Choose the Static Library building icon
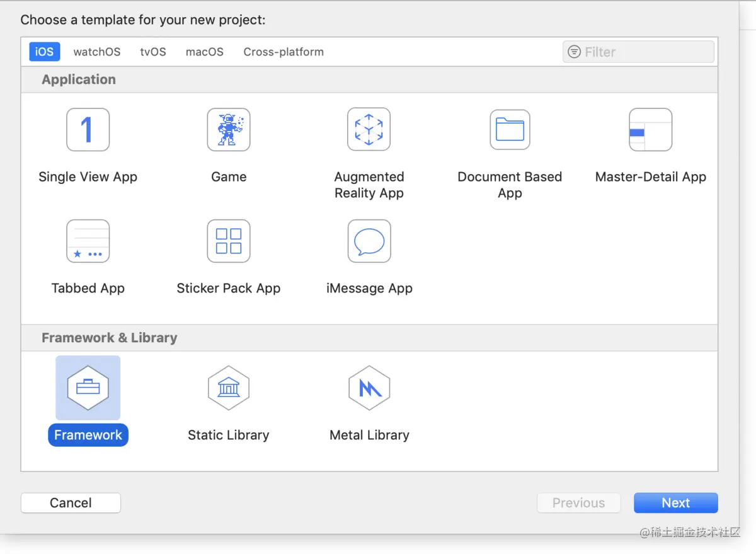This screenshot has width=756, height=554. point(229,388)
